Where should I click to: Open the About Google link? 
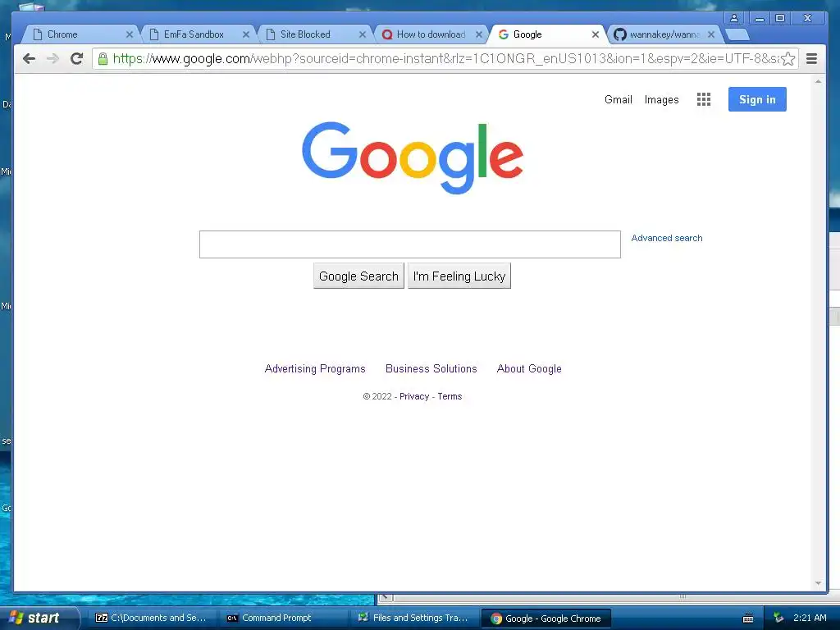click(529, 368)
